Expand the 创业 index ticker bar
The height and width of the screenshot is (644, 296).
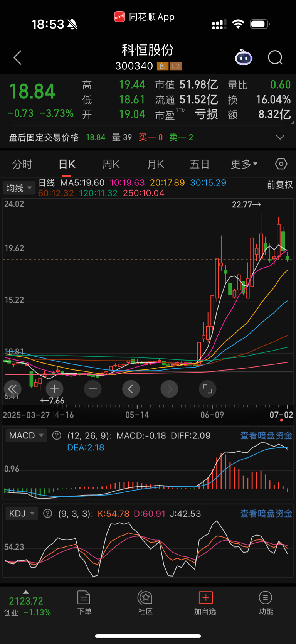[26, 592]
